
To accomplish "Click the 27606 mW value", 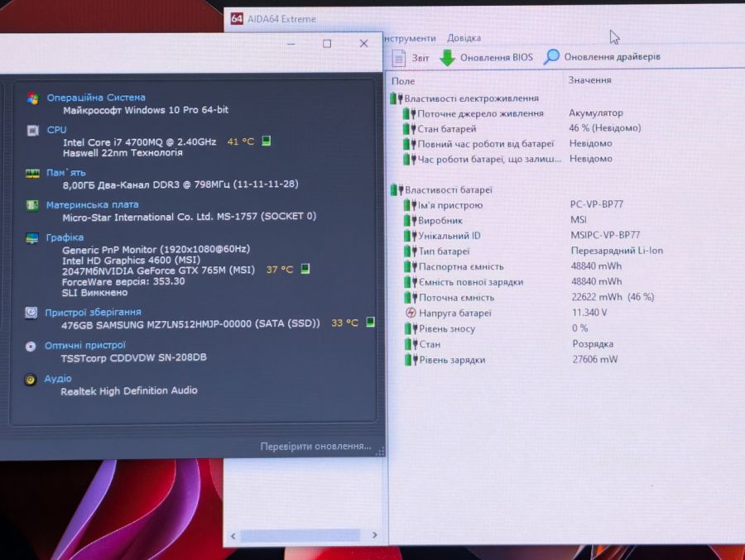I will coord(595,359).
